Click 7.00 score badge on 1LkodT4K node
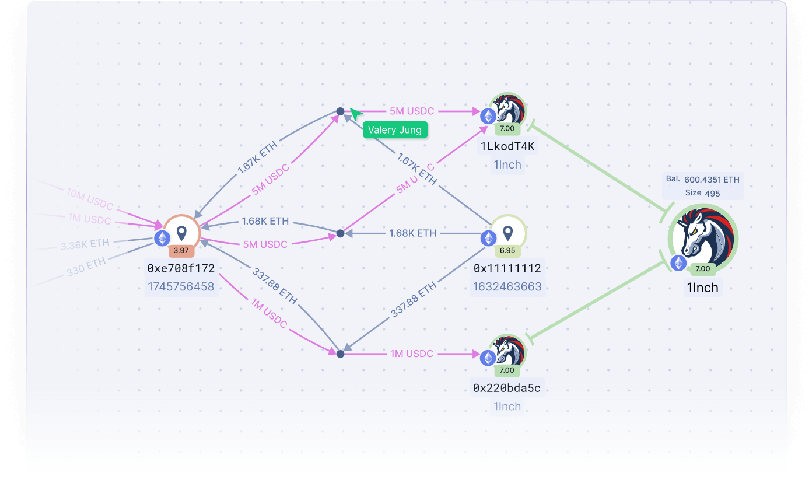The image size is (812, 504). coord(507,128)
